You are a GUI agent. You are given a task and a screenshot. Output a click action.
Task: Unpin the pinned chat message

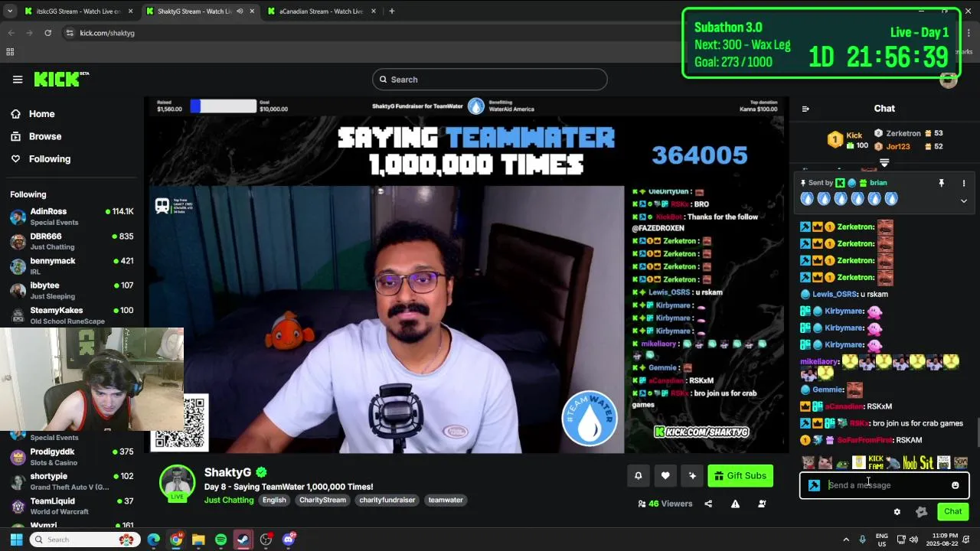(x=942, y=183)
